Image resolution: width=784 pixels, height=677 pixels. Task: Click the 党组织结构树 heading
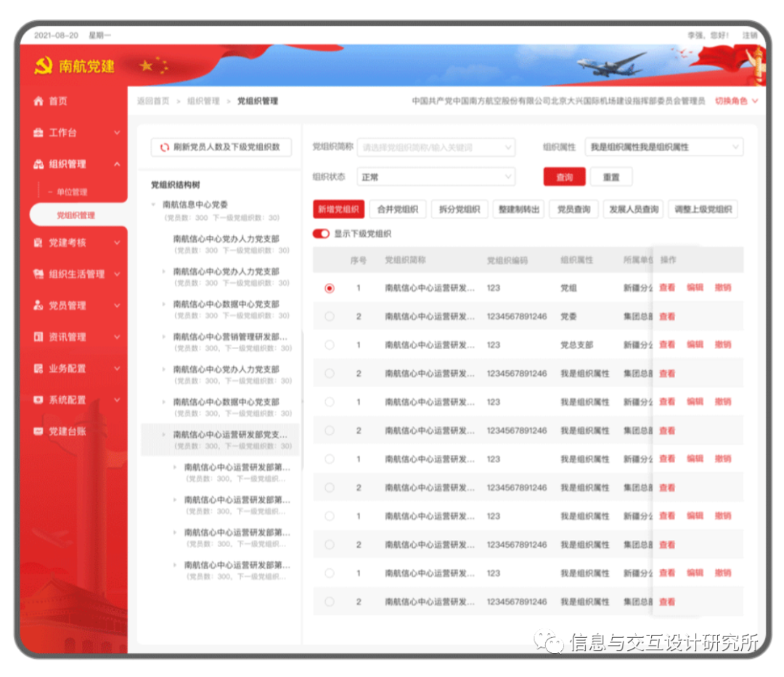click(176, 185)
